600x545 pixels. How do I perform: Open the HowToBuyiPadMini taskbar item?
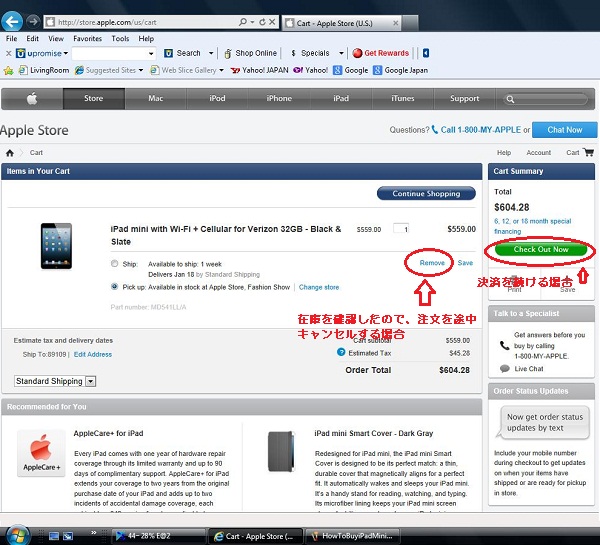352,536
